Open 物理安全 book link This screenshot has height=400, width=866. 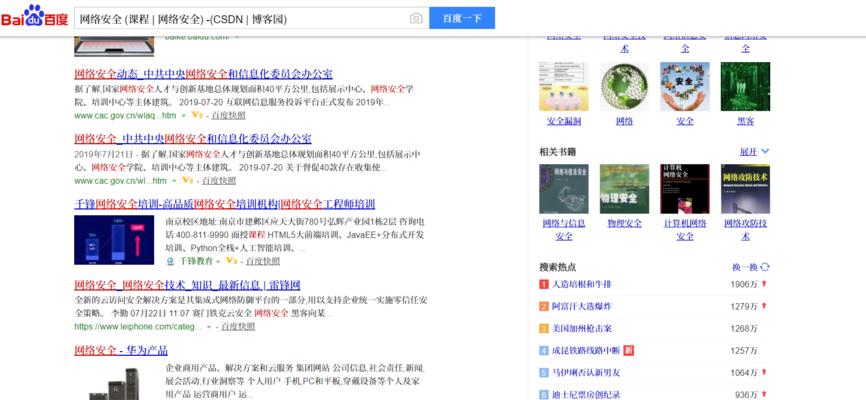625,224
